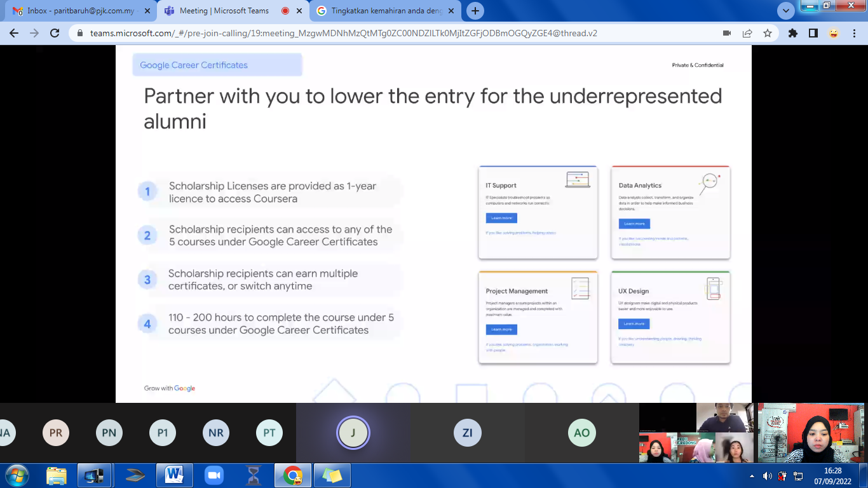Viewport: 868px width, 488px height.
Task: Click the browser forward arrow
Action: [x=34, y=33]
